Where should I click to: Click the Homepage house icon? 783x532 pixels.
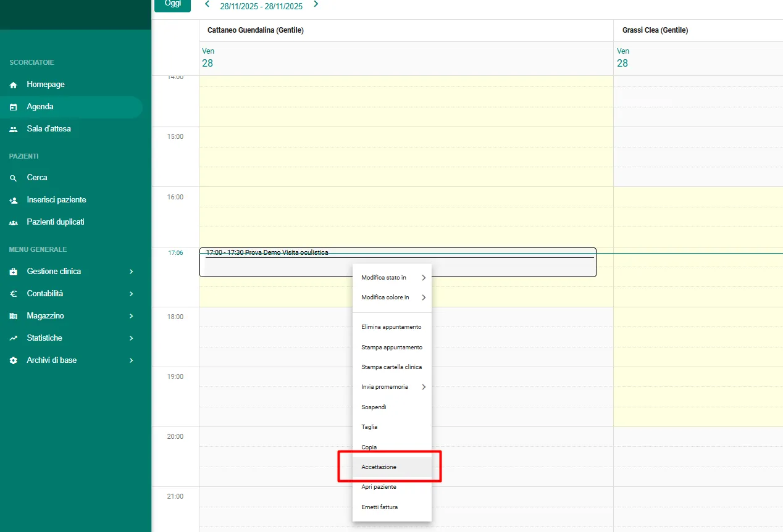(14, 85)
